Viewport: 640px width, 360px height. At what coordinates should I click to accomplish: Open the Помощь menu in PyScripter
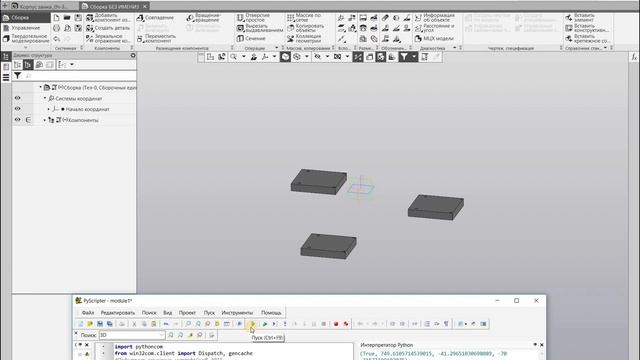point(271,313)
